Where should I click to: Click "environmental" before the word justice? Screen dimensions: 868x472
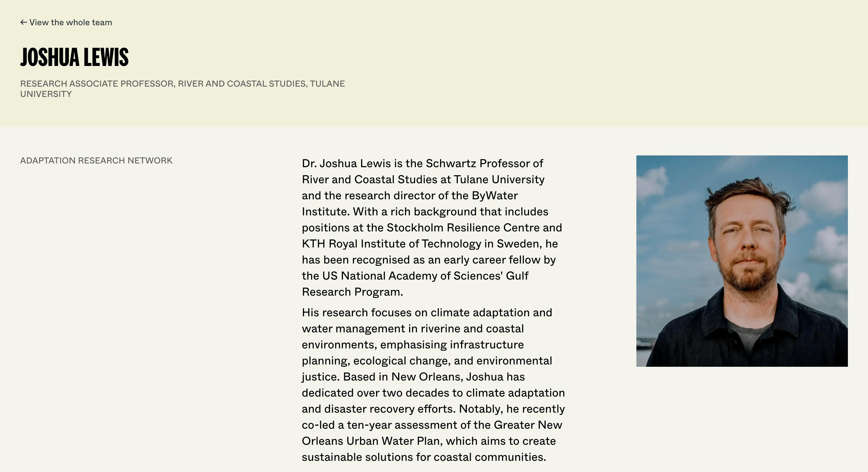click(x=514, y=361)
